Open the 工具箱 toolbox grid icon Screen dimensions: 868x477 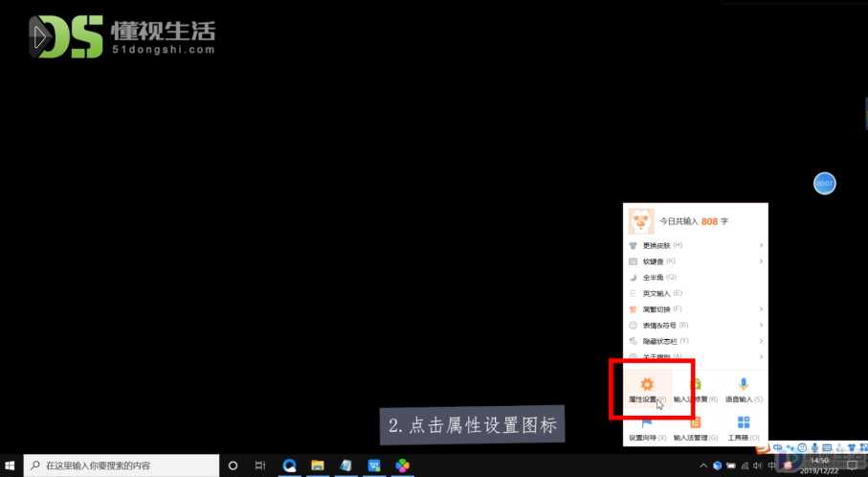click(x=744, y=422)
